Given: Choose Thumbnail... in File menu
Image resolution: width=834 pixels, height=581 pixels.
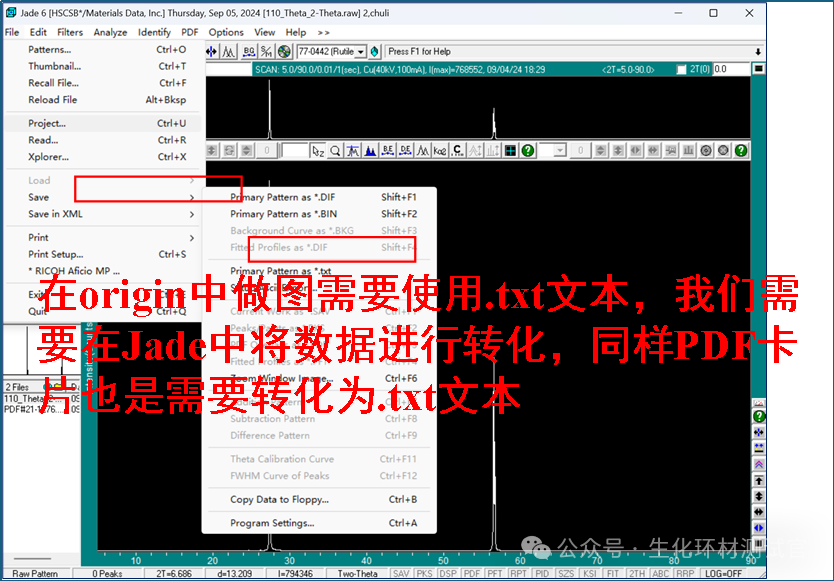Looking at the screenshot, I should (102, 67).
